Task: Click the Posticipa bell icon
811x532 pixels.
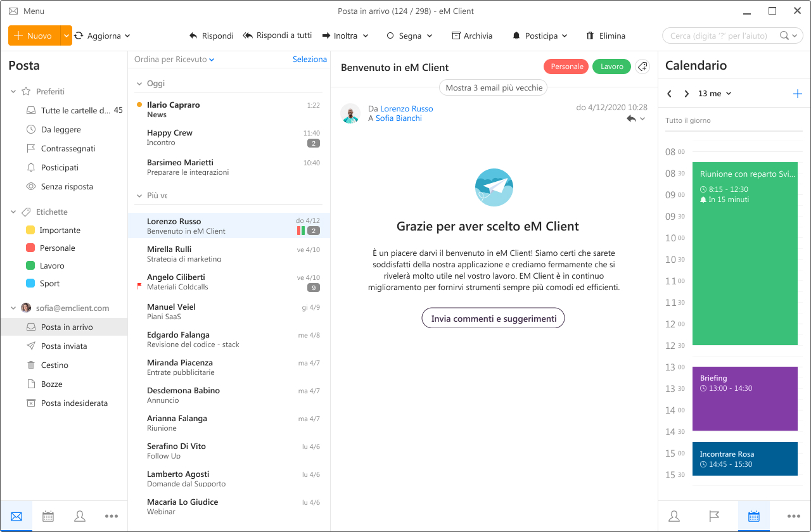Action: pos(516,36)
